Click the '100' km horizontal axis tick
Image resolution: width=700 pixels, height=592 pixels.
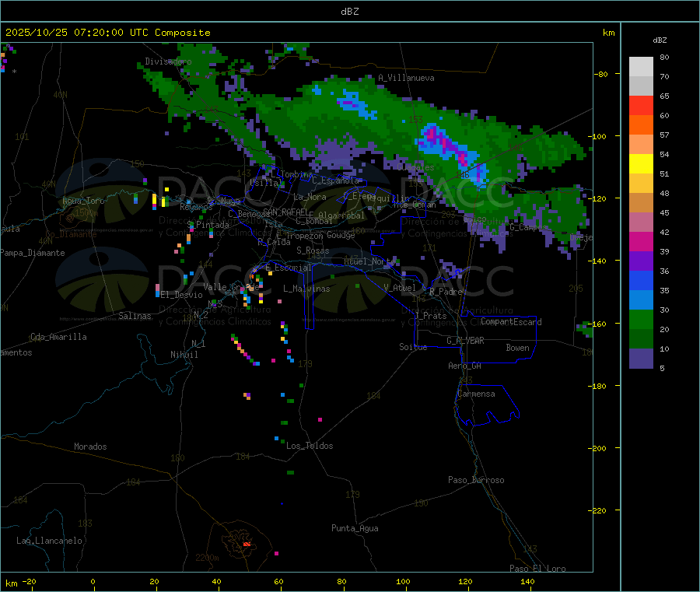403,581
